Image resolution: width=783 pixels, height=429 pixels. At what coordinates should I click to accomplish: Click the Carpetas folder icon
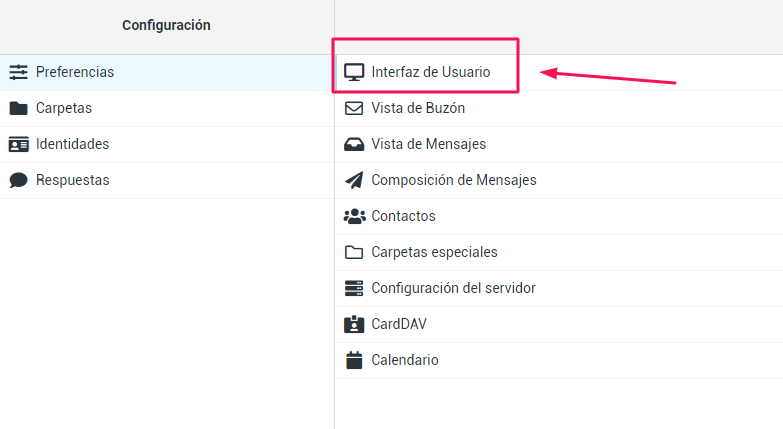[x=18, y=108]
